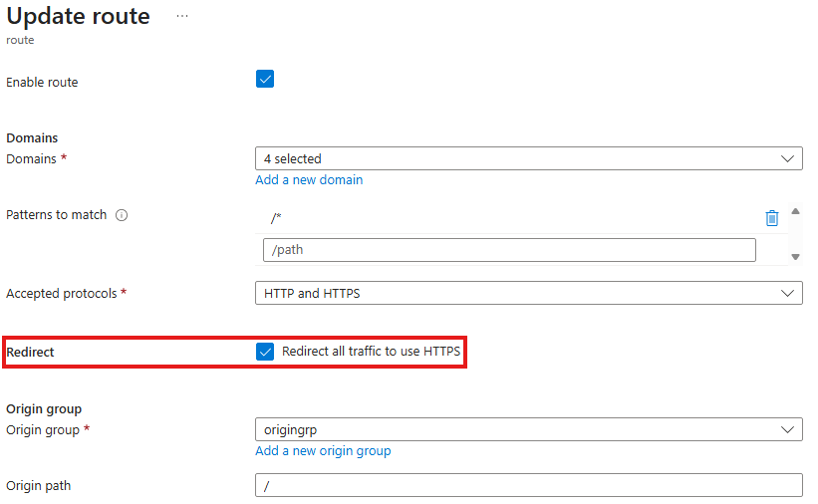Toggle Redirect all traffic to use HTTPS checkbox
Image resolution: width=818 pixels, height=504 pixels.
tap(265, 353)
